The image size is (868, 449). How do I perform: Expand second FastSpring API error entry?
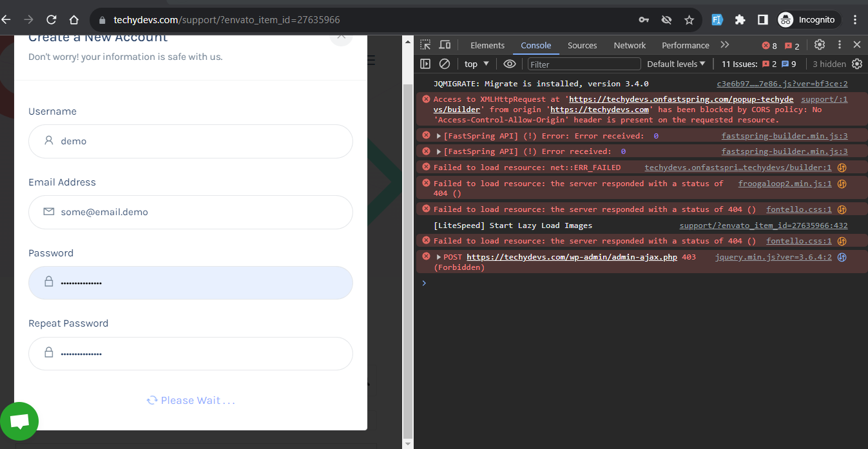tap(439, 151)
